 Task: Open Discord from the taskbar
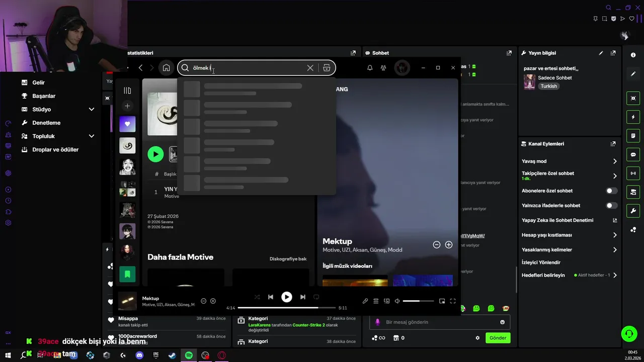[x=139, y=355]
